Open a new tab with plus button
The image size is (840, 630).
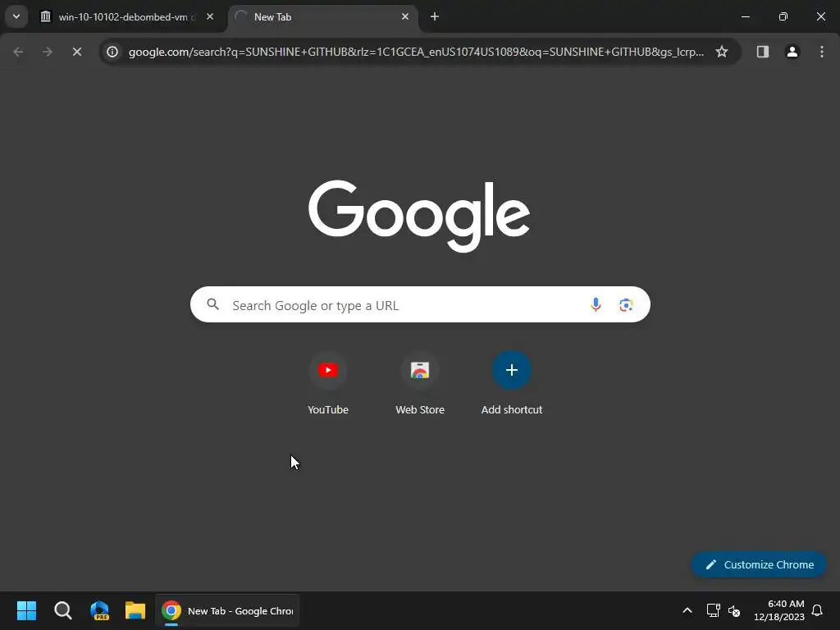435,16
